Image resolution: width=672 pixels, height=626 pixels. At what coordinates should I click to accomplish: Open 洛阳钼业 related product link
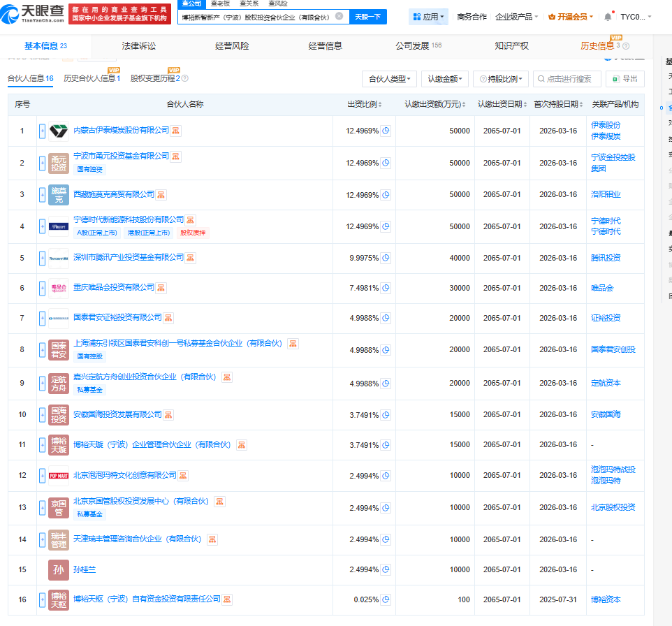coord(606,194)
